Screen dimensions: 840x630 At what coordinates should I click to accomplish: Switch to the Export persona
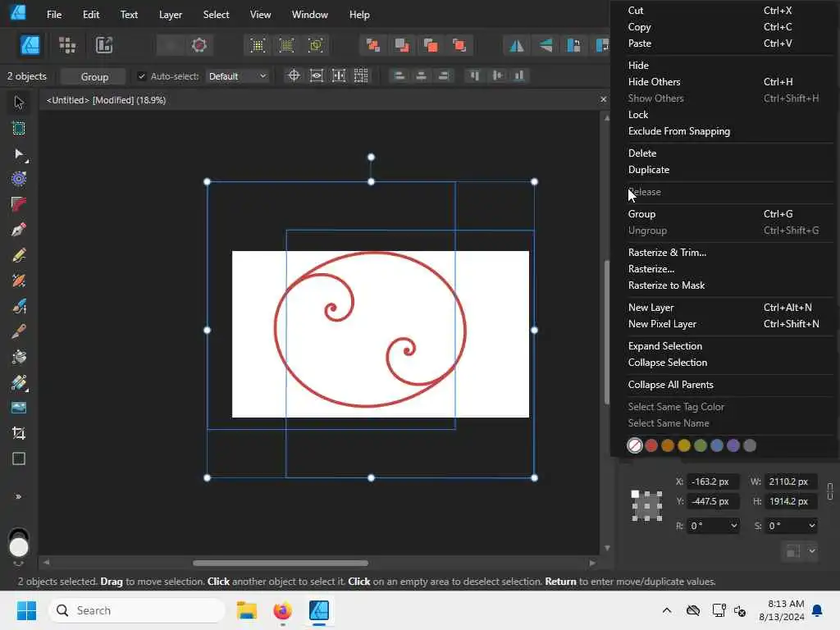tap(104, 45)
